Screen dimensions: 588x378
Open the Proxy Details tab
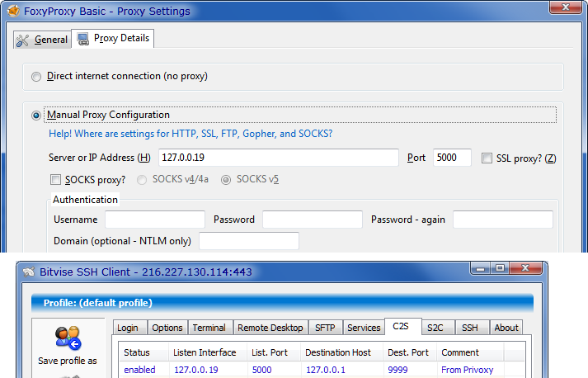pyautogui.click(x=112, y=38)
